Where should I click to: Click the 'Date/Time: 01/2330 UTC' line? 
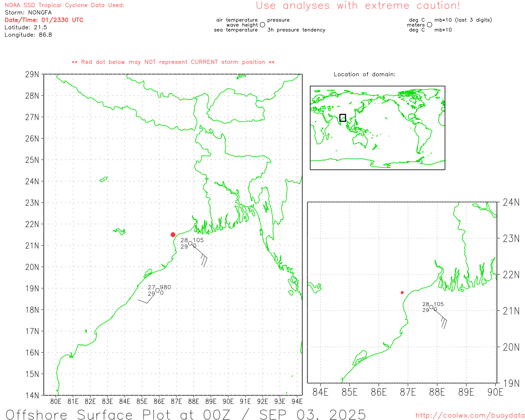click(x=44, y=20)
